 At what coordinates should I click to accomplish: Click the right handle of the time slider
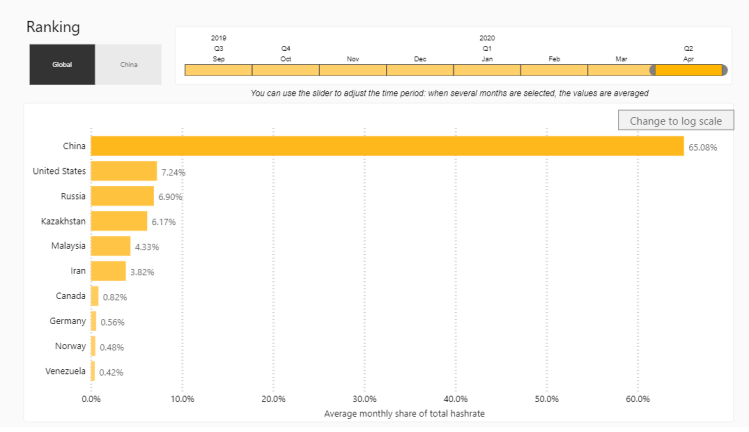coord(723,70)
